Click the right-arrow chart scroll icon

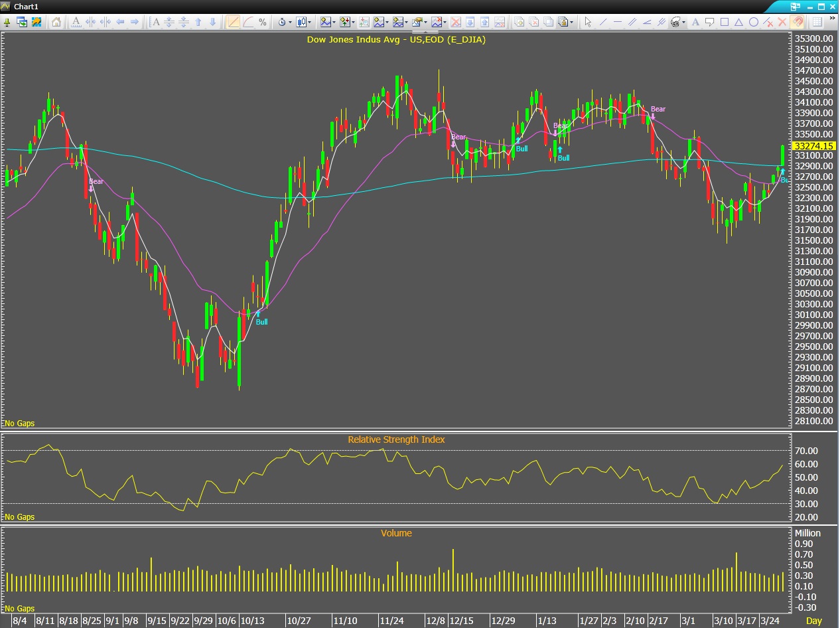tap(134, 22)
